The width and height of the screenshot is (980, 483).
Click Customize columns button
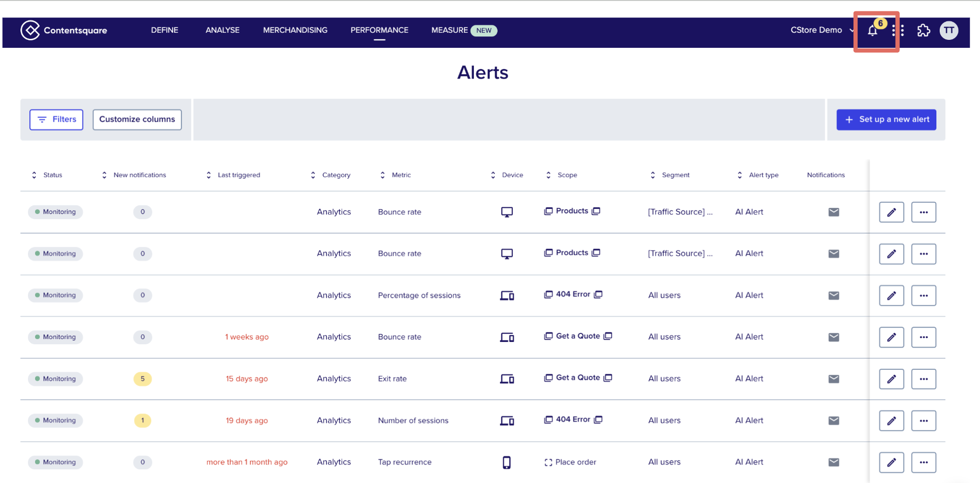(137, 119)
